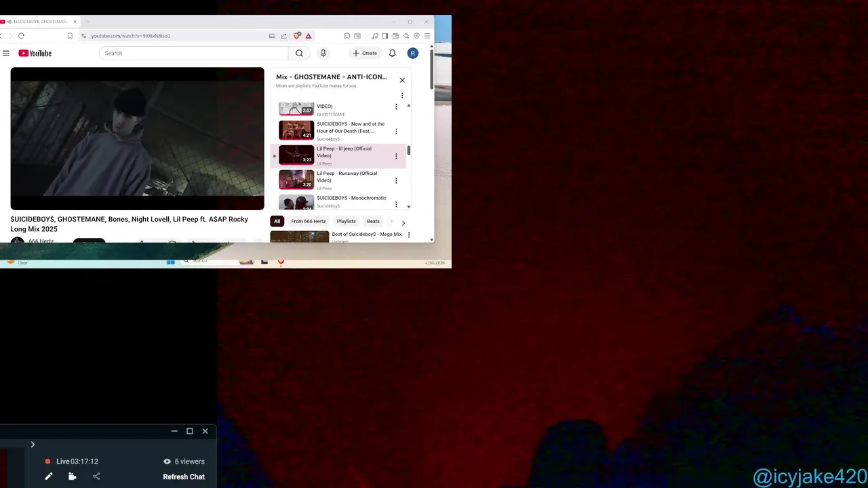Click the camera clip icon in stream panel

(x=73, y=476)
